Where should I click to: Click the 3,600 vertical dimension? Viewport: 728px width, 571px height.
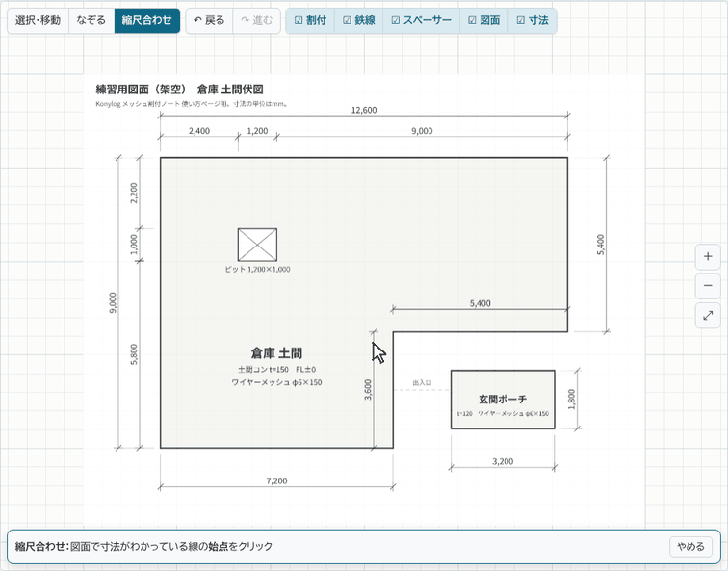(368, 390)
